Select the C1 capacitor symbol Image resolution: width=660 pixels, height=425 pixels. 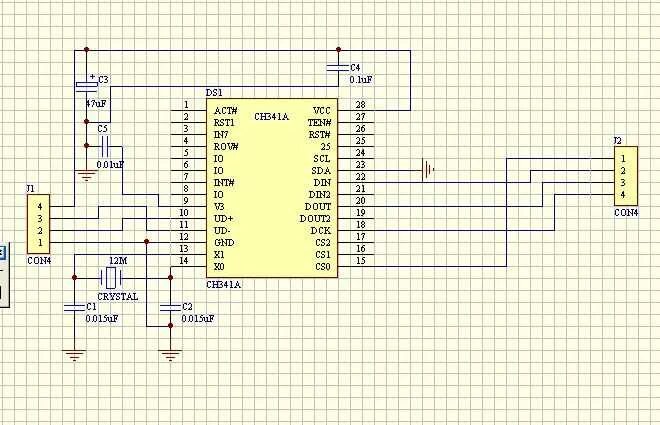tap(75, 308)
